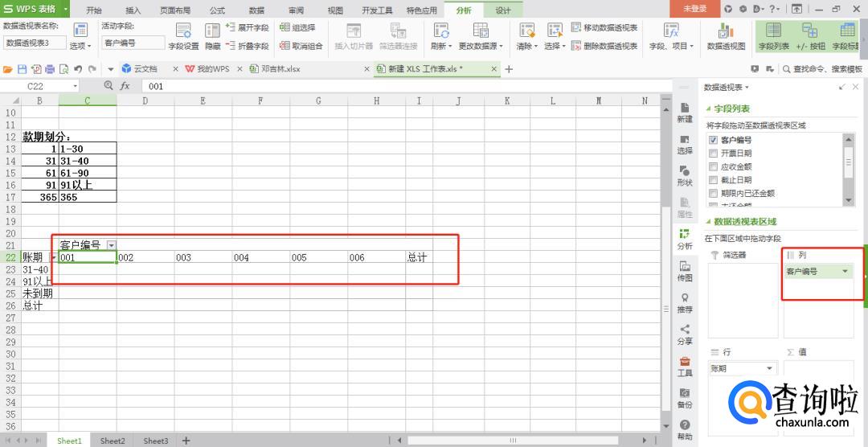This screenshot has height=447, width=868.
Task: Click the save icon in quick toolbar
Action: pyautogui.click(x=23, y=68)
